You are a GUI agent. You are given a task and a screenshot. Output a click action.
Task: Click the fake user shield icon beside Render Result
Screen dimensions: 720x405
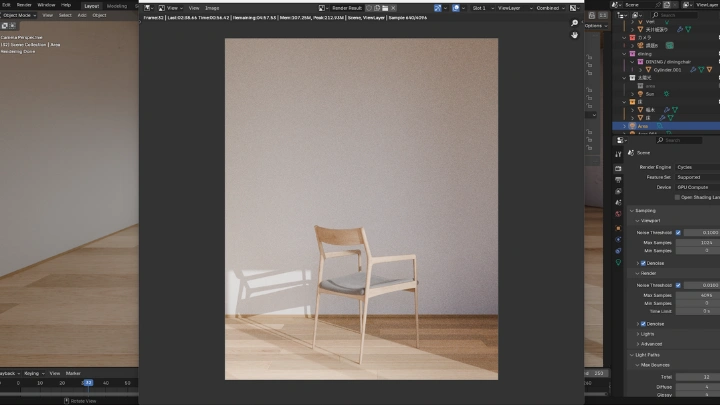(369, 8)
